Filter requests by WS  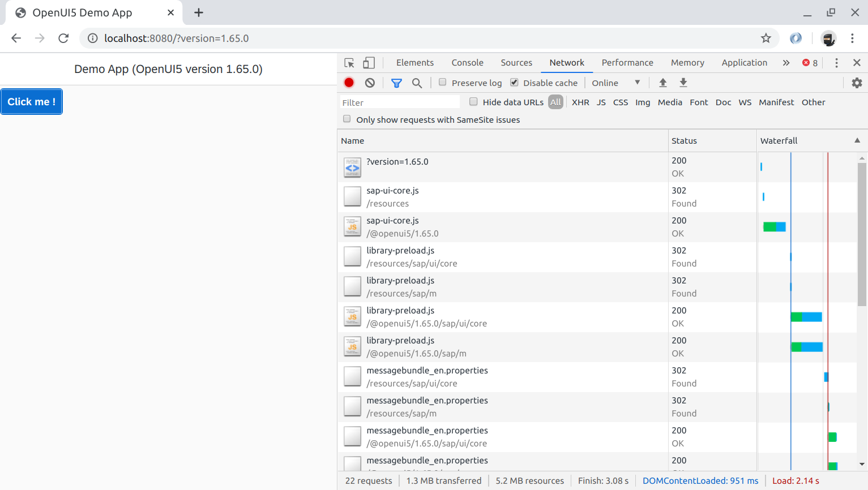(745, 102)
